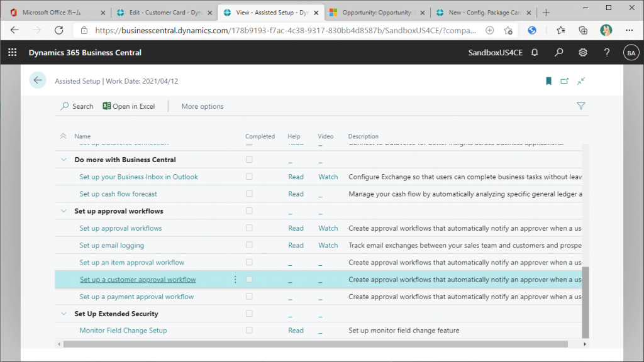Switch to the New - Config. Package Card tab
Screen dimensions: 644x362
[x=484, y=13]
